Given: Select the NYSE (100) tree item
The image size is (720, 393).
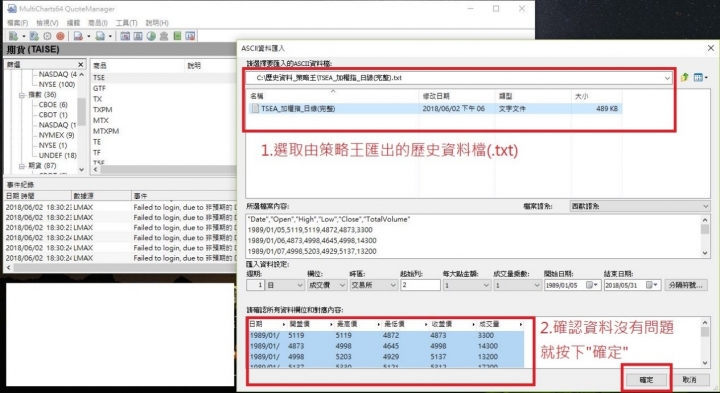Looking at the screenshot, I should click(57, 84).
